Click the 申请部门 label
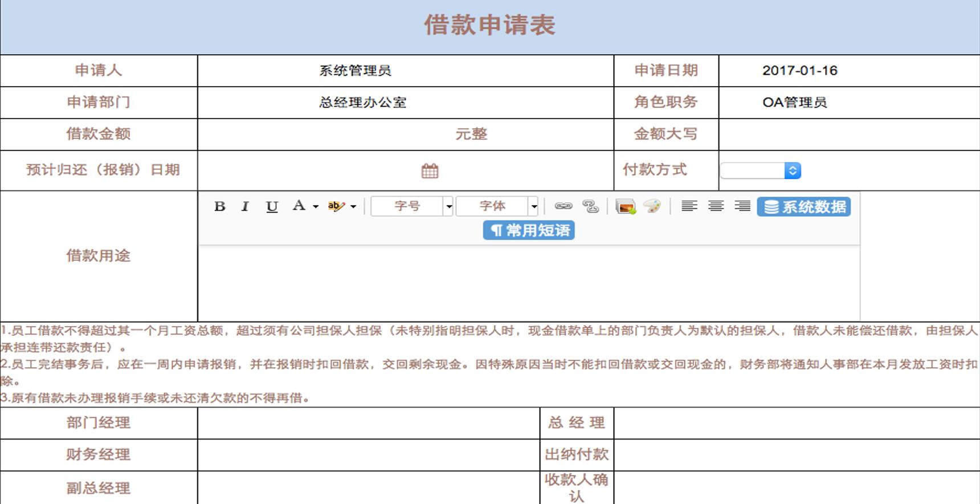Screen dimensions: 980x504 click(99, 102)
